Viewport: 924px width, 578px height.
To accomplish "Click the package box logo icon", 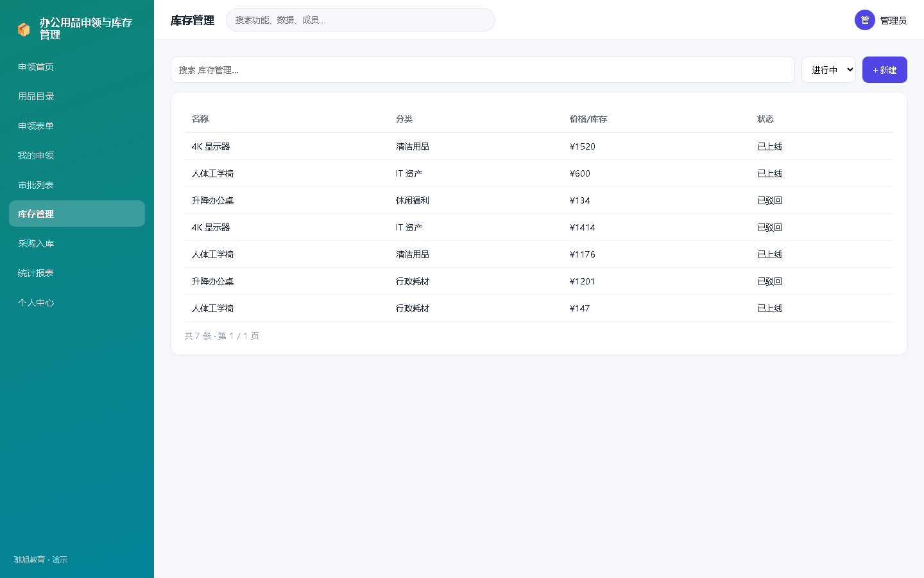I will (24, 30).
